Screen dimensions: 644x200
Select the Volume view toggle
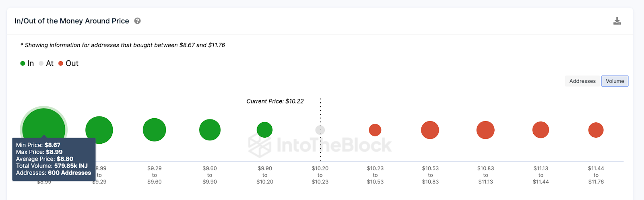pos(615,81)
